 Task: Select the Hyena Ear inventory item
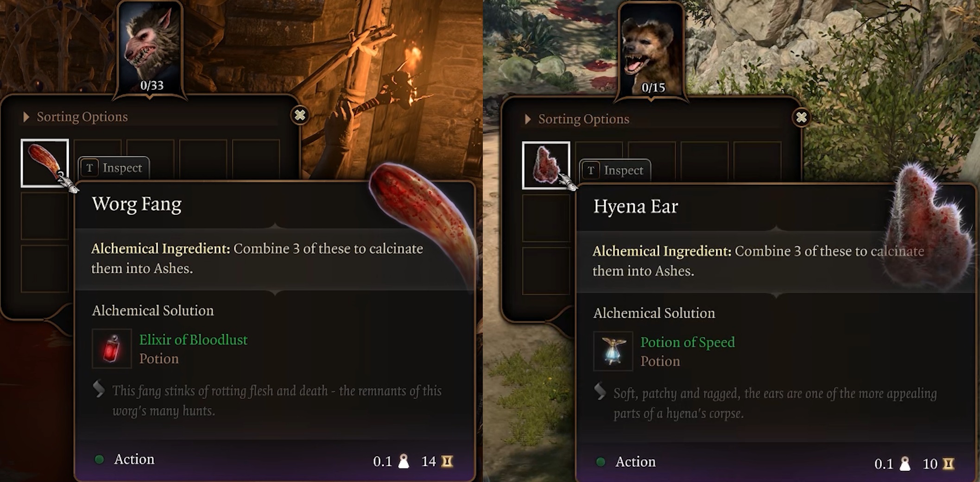coord(546,165)
